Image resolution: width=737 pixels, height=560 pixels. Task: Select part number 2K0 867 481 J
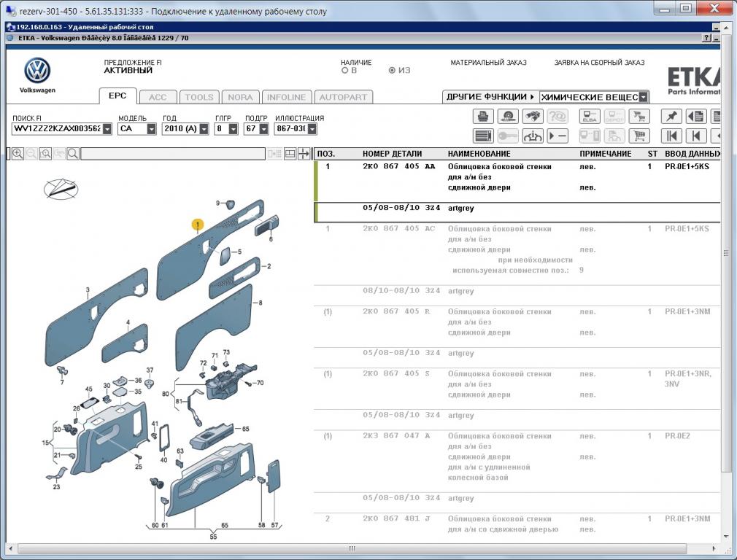point(396,518)
